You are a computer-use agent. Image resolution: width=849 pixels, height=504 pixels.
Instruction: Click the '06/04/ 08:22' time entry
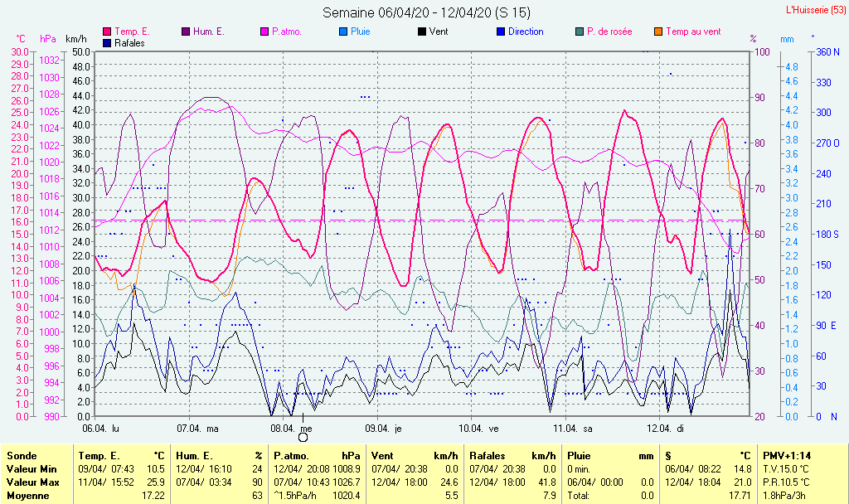click(693, 469)
